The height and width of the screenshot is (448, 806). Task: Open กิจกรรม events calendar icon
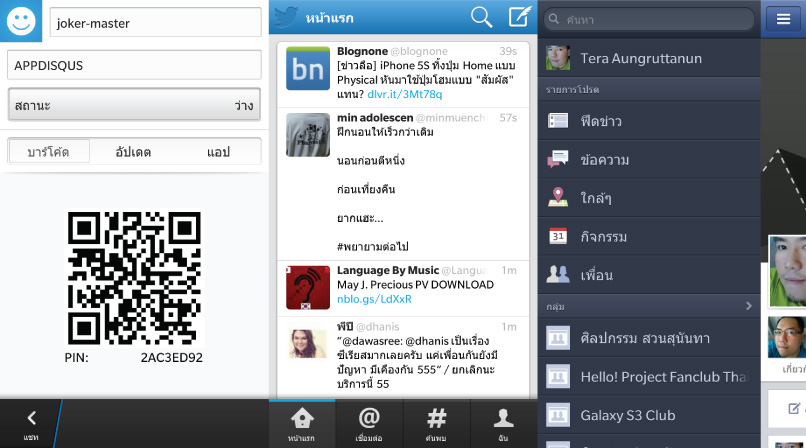(558, 236)
